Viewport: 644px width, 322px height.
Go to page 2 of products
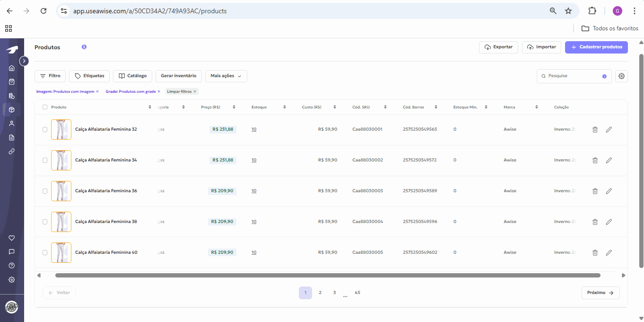320,293
